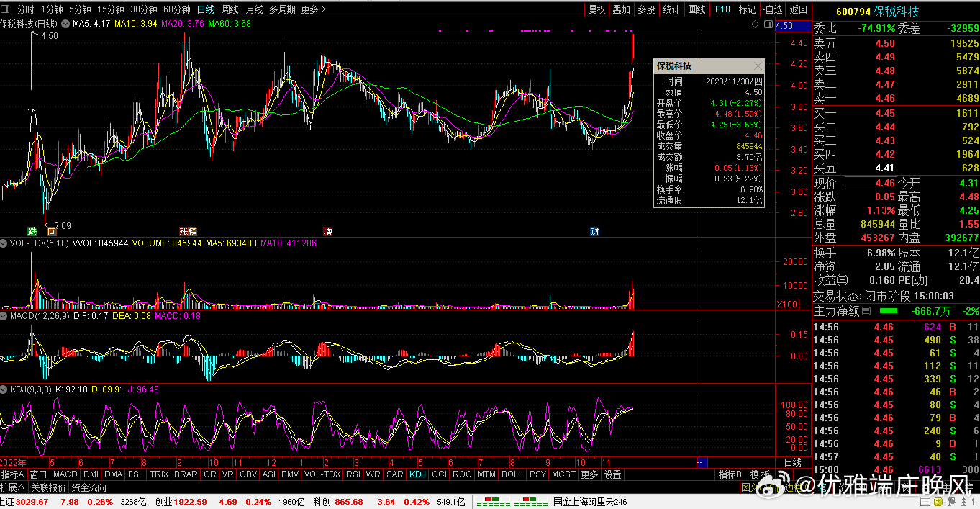
Task: Click the 跌 marker icon below the chart
Action: (x=32, y=231)
